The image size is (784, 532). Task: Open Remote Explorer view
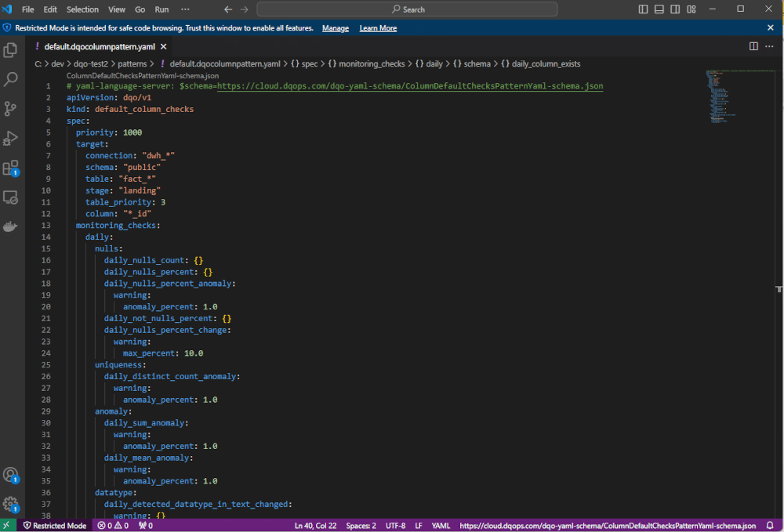[x=11, y=197]
